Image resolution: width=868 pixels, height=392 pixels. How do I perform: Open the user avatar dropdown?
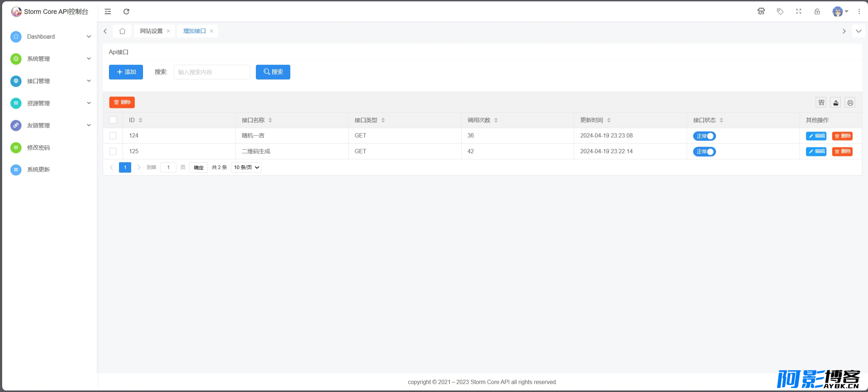pyautogui.click(x=840, y=11)
